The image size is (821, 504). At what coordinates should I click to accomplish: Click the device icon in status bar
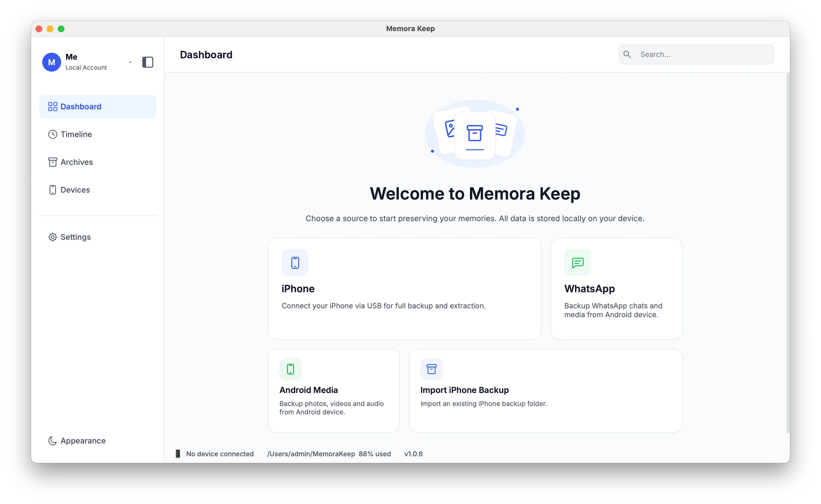tap(178, 454)
